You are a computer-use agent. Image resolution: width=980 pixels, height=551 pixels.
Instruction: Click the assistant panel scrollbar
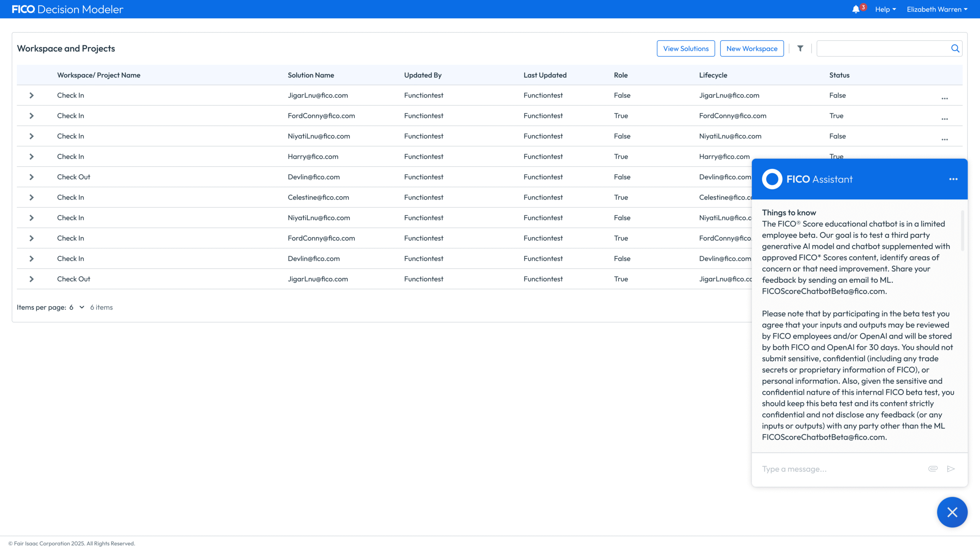tap(962, 231)
